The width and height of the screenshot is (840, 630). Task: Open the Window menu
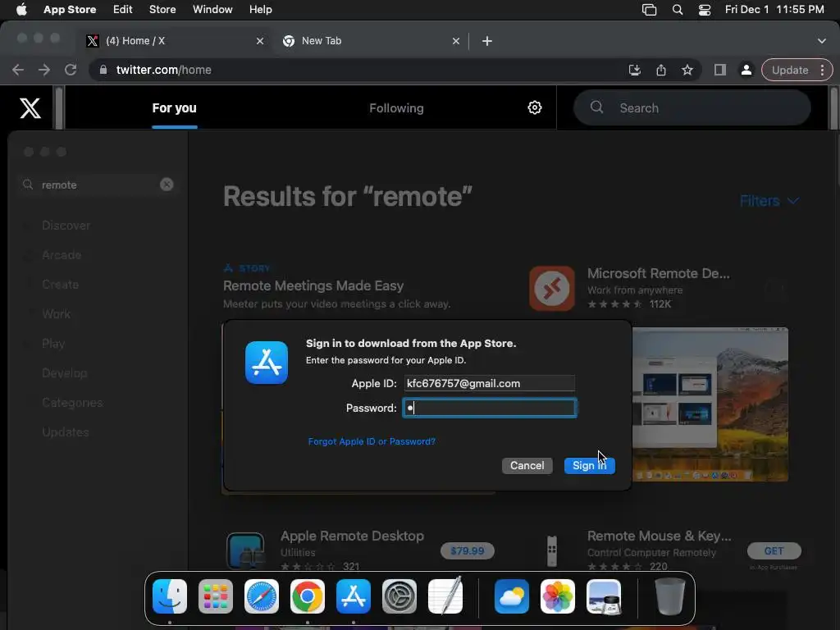pyautogui.click(x=212, y=10)
